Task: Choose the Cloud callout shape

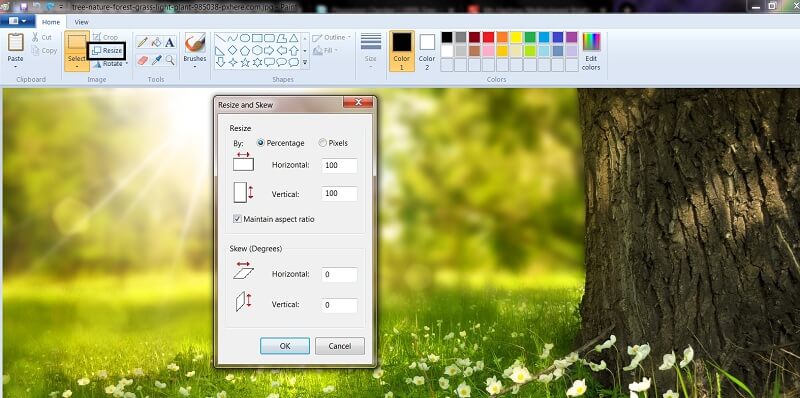Action: click(x=294, y=62)
